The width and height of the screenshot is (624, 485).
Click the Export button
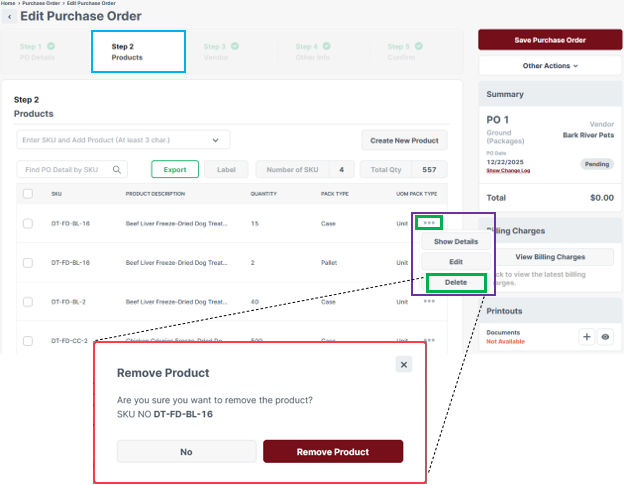(175, 170)
